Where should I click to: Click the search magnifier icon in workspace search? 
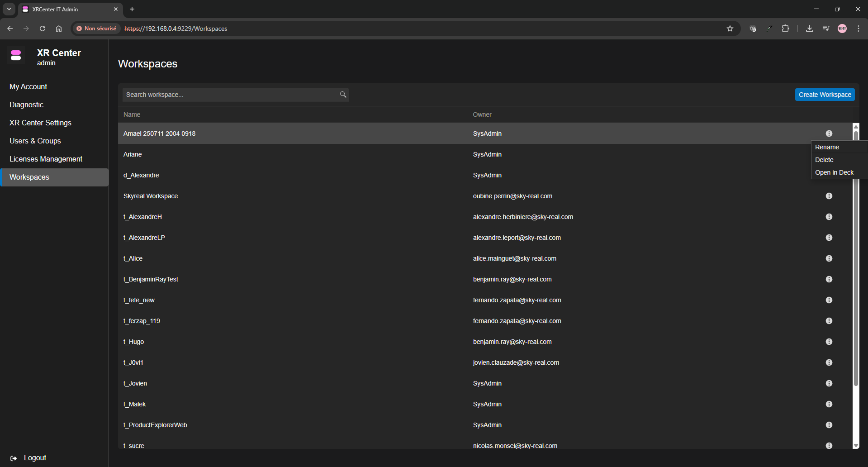[x=343, y=95]
